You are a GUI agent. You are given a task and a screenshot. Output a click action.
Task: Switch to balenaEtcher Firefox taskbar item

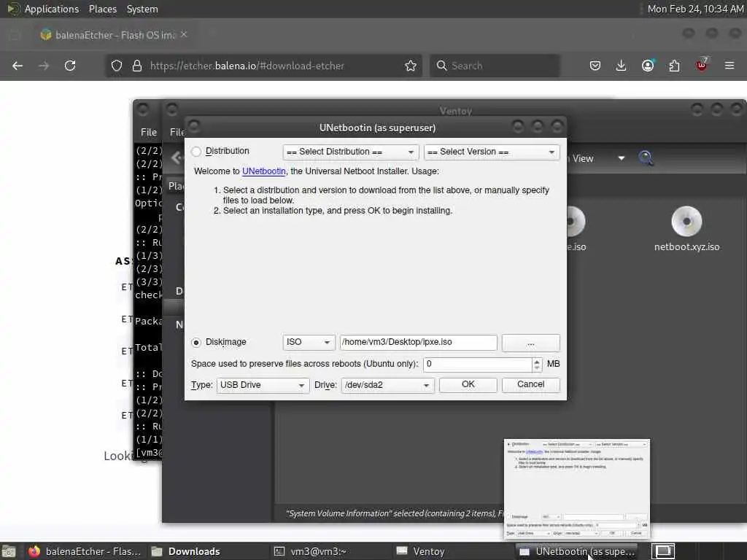(85, 551)
